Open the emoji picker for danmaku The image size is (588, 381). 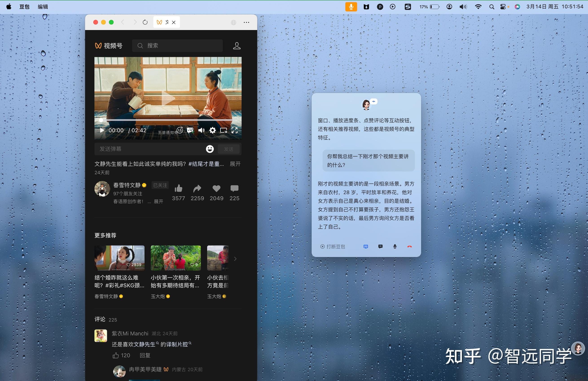210,149
